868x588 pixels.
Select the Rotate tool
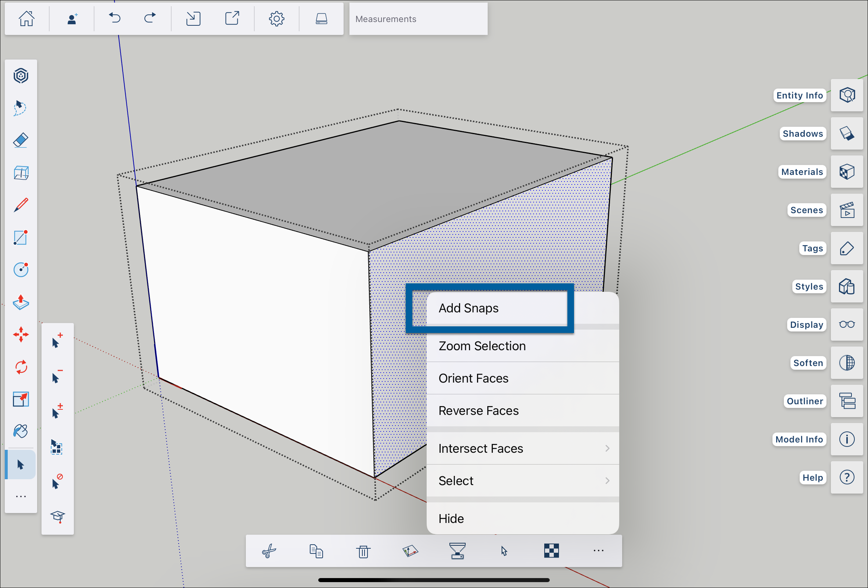(21, 367)
